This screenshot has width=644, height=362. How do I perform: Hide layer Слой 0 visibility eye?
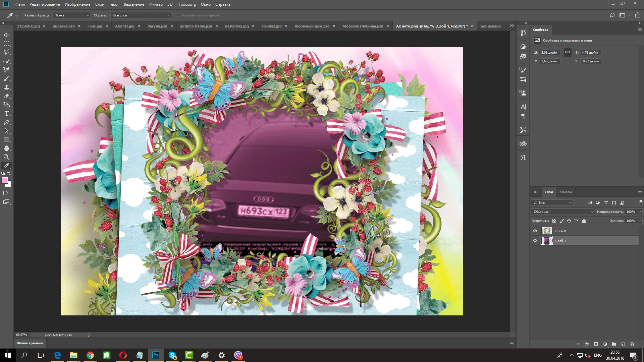[x=535, y=231]
